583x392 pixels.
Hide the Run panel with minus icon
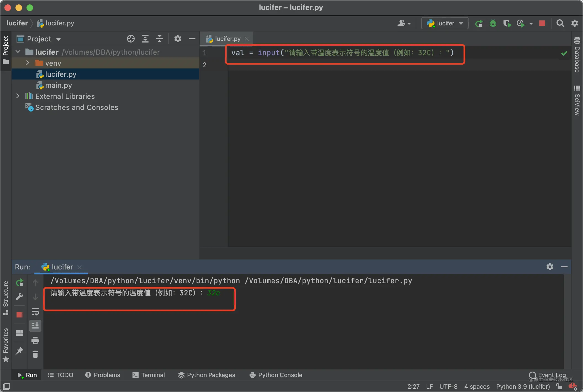[x=564, y=267]
